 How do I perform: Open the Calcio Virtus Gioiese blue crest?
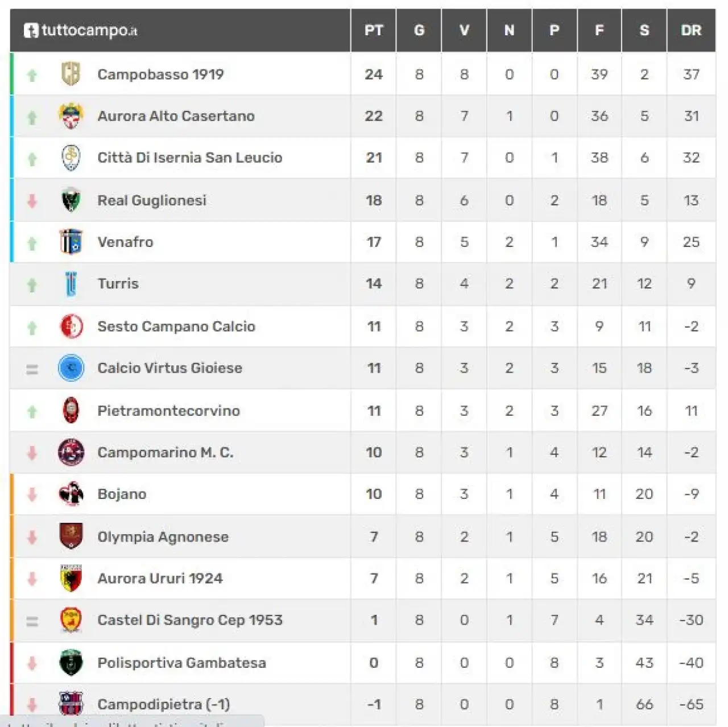pyautogui.click(x=71, y=368)
